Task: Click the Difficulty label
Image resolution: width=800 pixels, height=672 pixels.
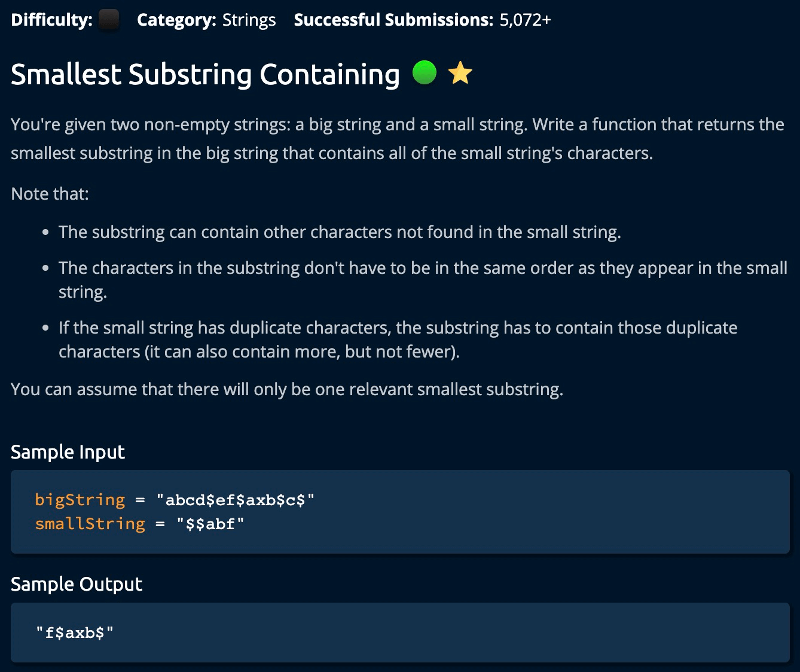Action: pos(51,20)
